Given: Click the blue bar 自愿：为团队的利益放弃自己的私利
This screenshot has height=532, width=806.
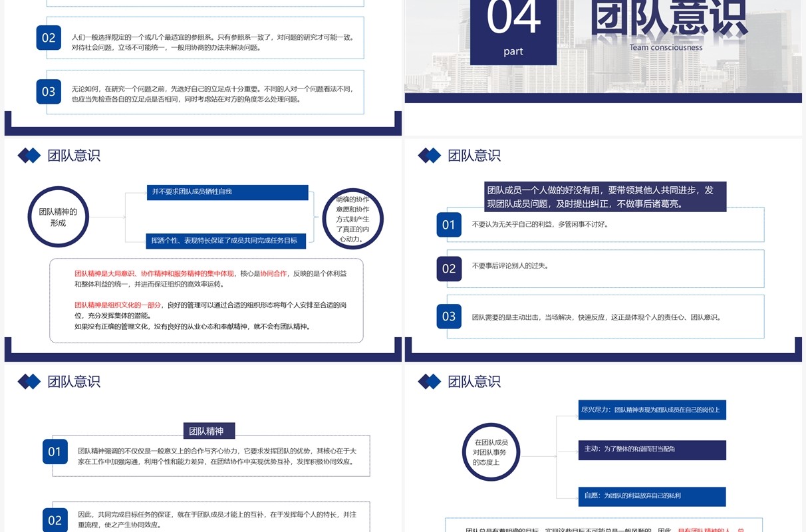Looking at the screenshot, I should click(652, 496).
